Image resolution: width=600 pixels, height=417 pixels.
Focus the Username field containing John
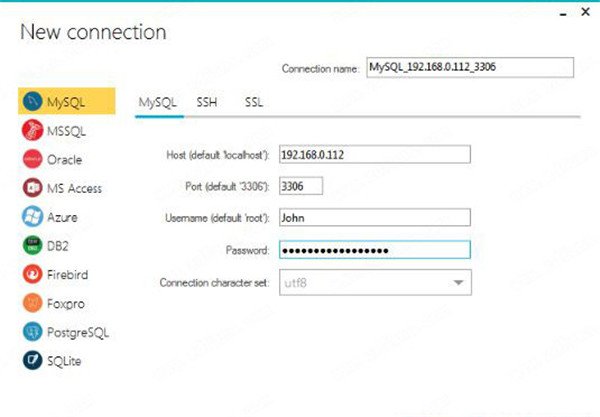click(373, 218)
